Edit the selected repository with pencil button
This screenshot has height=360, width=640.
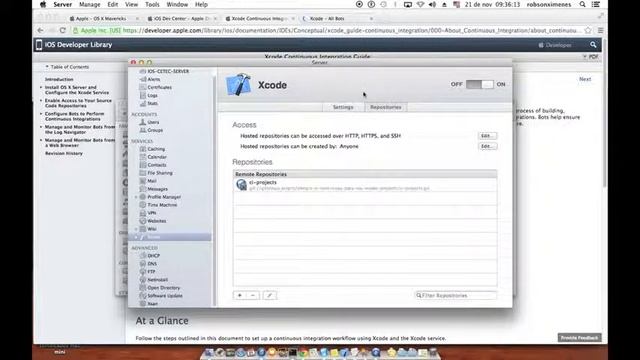(x=269, y=296)
